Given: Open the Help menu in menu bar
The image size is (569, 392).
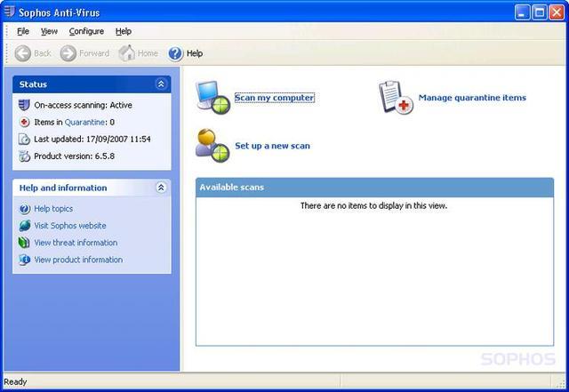Looking at the screenshot, I should (x=124, y=31).
